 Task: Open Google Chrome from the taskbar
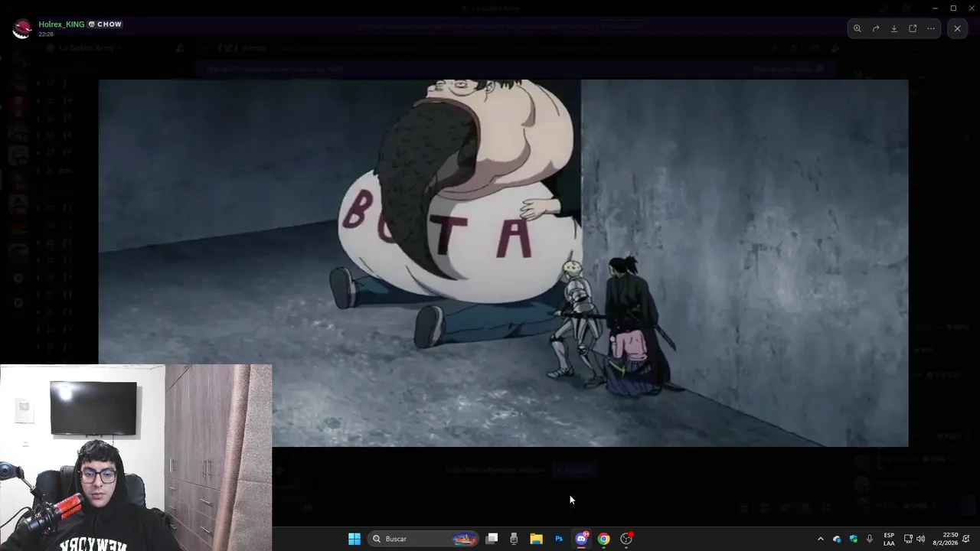tap(603, 539)
